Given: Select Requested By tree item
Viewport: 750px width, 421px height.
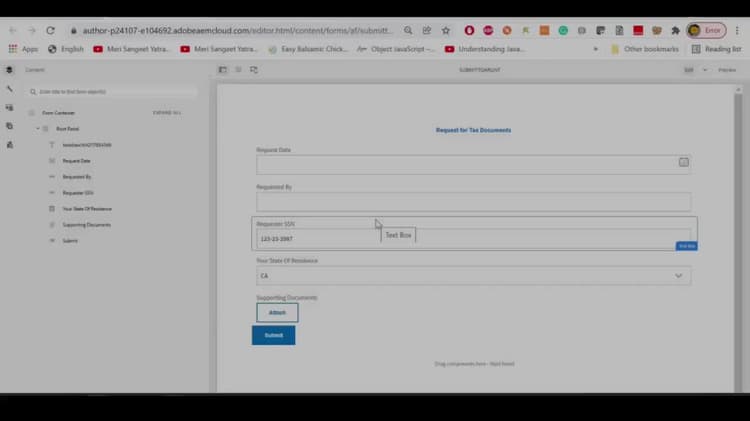Looking at the screenshot, I should click(x=77, y=177).
